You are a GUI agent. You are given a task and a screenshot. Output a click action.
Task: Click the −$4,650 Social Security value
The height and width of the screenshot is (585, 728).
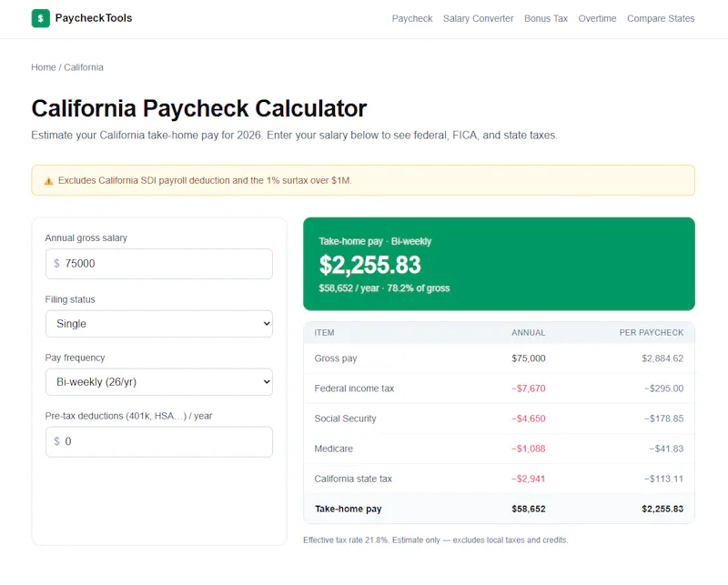pyautogui.click(x=529, y=419)
